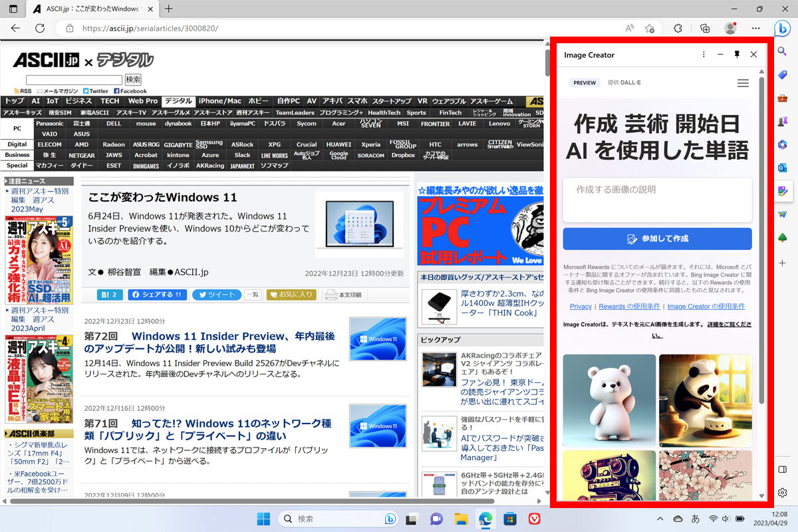This screenshot has height=532, width=798.
Task: Open the green tree sidebar icon
Action: click(x=782, y=238)
